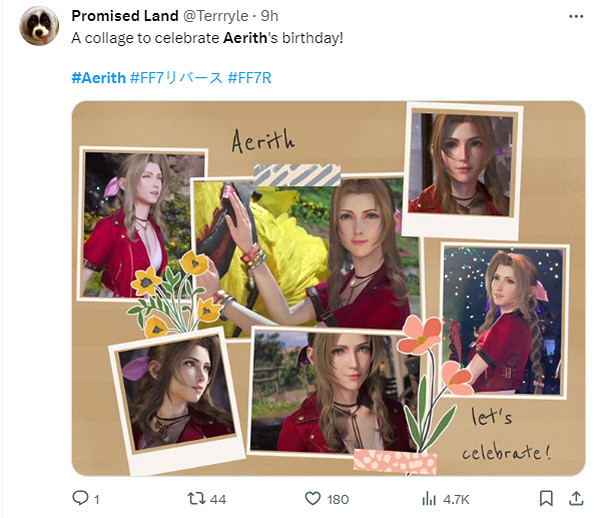This screenshot has width=600, height=518.
Task: Open the Promised Land profile avatar
Action: click(x=37, y=25)
